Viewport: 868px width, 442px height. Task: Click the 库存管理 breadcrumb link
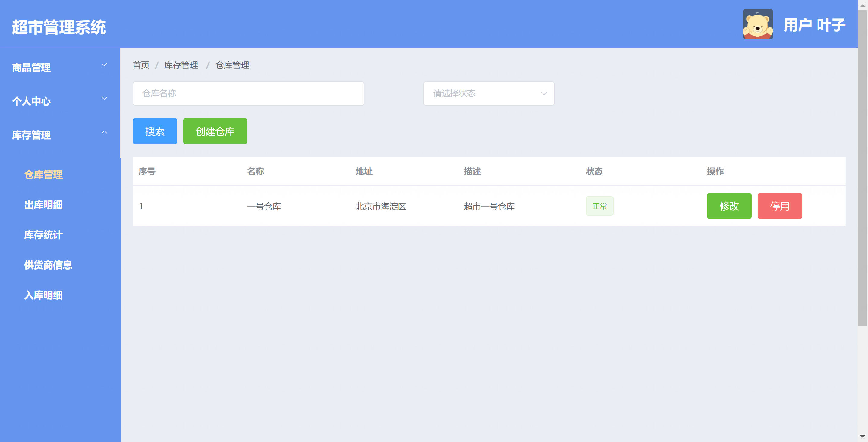(x=181, y=65)
